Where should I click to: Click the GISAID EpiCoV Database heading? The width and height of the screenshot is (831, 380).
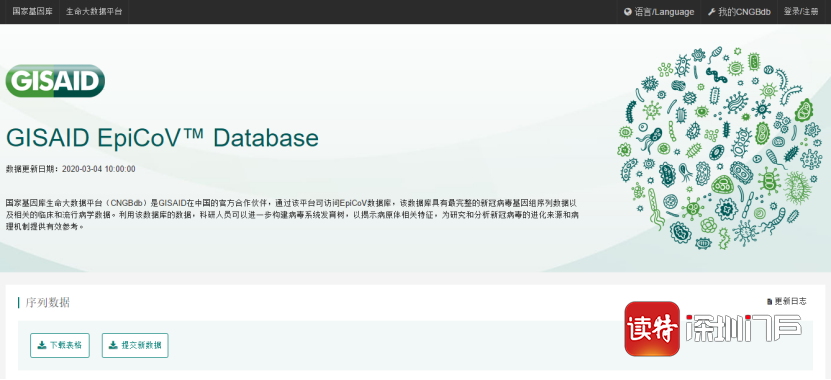click(162, 137)
